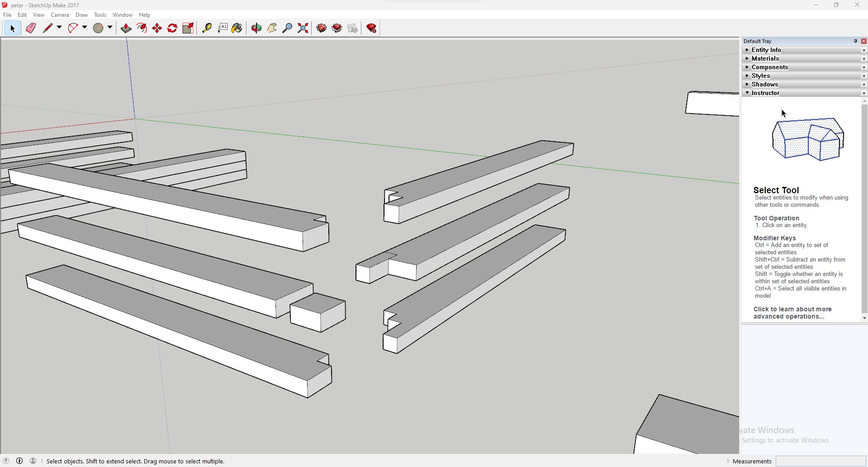Image resolution: width=868 pixels, height=467 pixels.
Task: Close the Styles panel
Action: coord(864,76)
